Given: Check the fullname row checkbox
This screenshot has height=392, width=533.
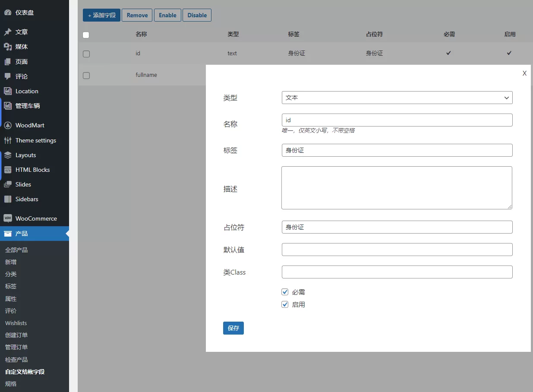Looking at the screenshot, I should coord(86,76).
